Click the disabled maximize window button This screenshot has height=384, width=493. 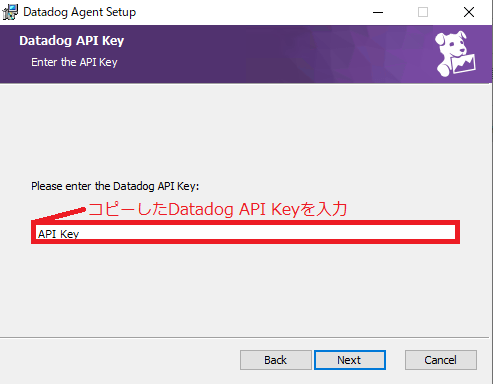(423, 12)
